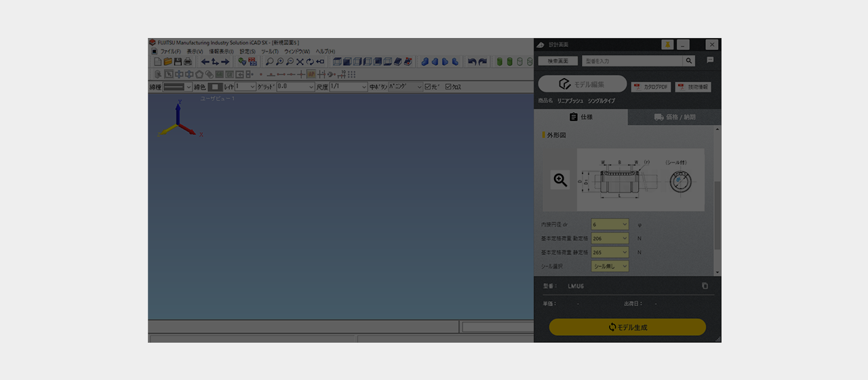
Task: Open the 内接円径 dr dropdown
Action: coord(610,225)
